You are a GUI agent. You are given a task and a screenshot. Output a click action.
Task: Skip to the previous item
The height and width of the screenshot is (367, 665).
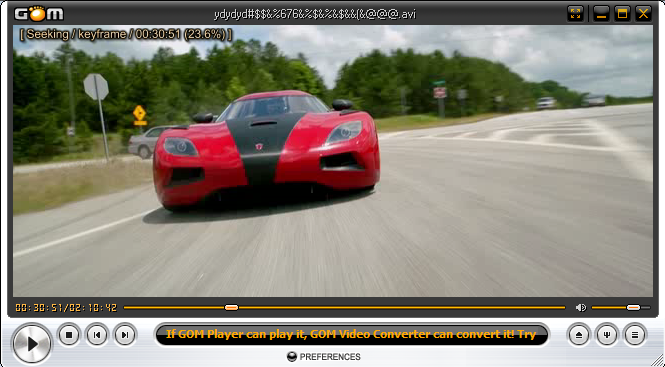click(97, 335)
